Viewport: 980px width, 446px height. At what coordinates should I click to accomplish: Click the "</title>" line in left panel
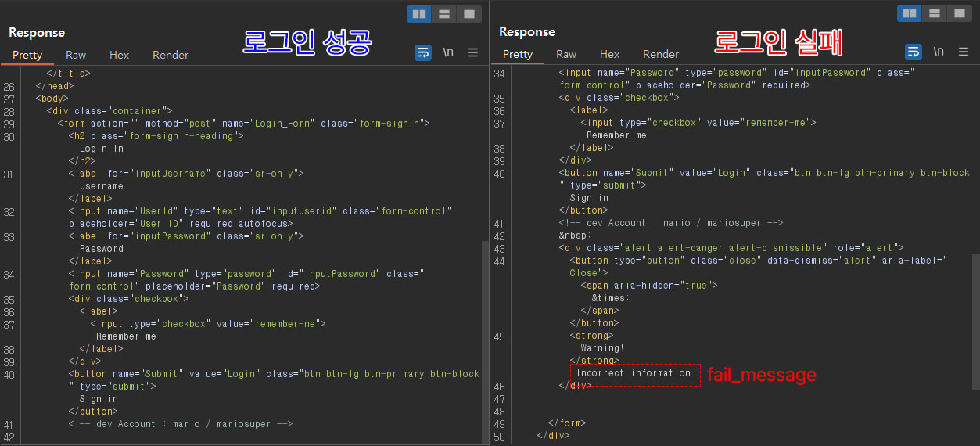[69, 74]
